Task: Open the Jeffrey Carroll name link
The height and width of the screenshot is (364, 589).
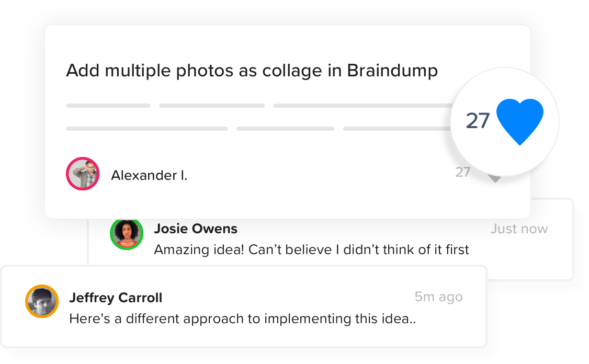Action: tap(116, 298)
